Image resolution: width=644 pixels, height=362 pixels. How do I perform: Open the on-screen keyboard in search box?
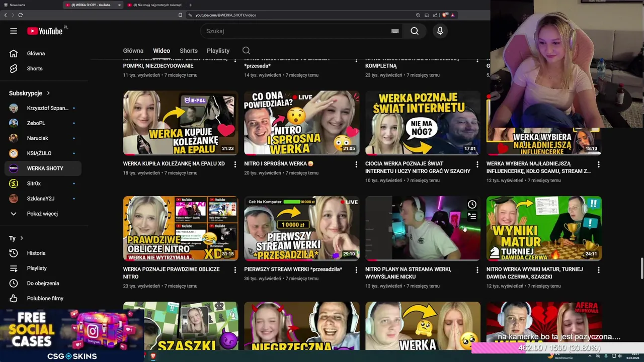pyautogui.click(x=395, y=31)
